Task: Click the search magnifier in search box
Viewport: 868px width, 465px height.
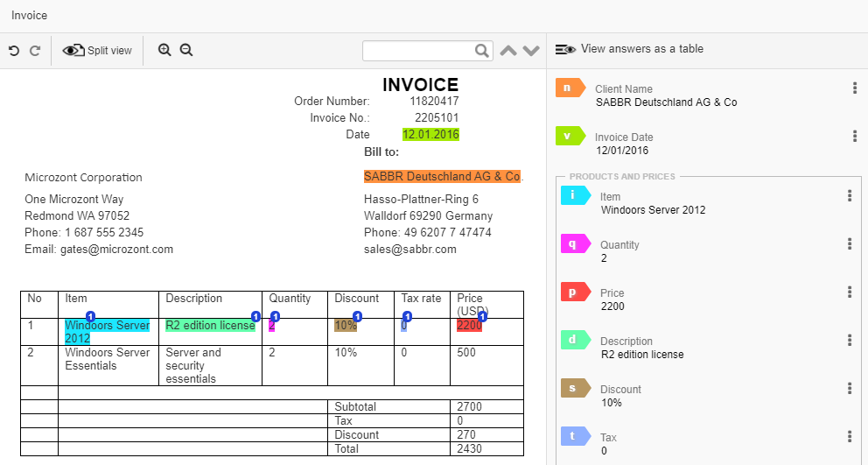Action: (x=482, y=51)
